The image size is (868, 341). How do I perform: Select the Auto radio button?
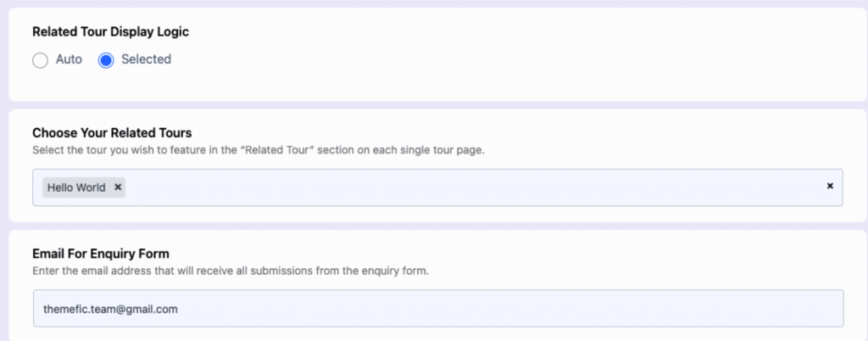41,59
